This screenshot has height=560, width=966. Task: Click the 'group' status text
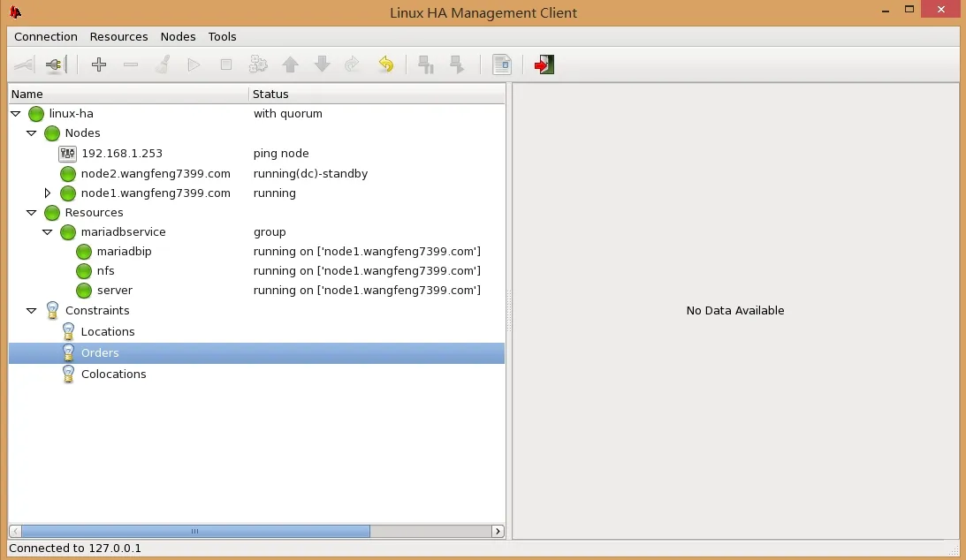[x=270, y=232]
